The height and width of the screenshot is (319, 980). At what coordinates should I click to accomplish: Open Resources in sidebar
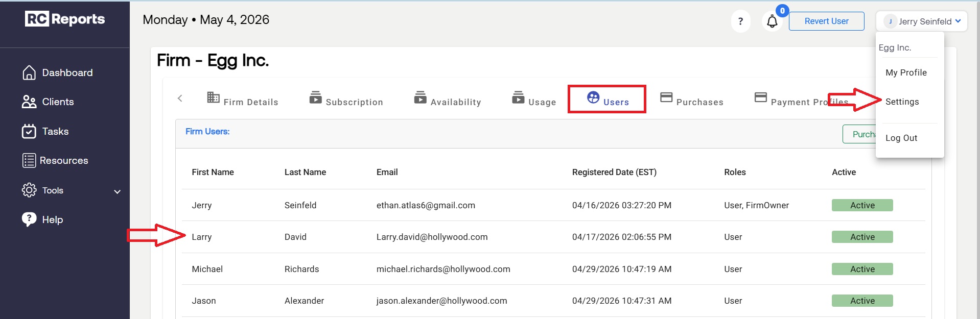click(x=65, y=160)
